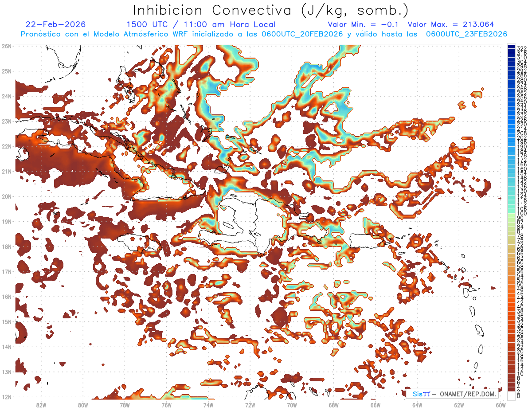Click the 19N latitude label
This screenshot has width=532, height=411.
pyautogui.click(x=6, y=221)
